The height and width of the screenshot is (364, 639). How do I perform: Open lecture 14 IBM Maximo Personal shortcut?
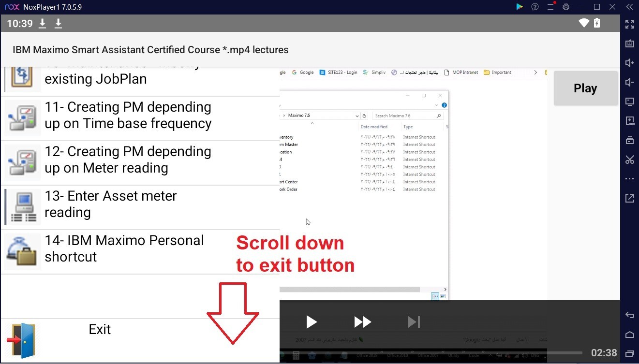[x=140, y=252]
